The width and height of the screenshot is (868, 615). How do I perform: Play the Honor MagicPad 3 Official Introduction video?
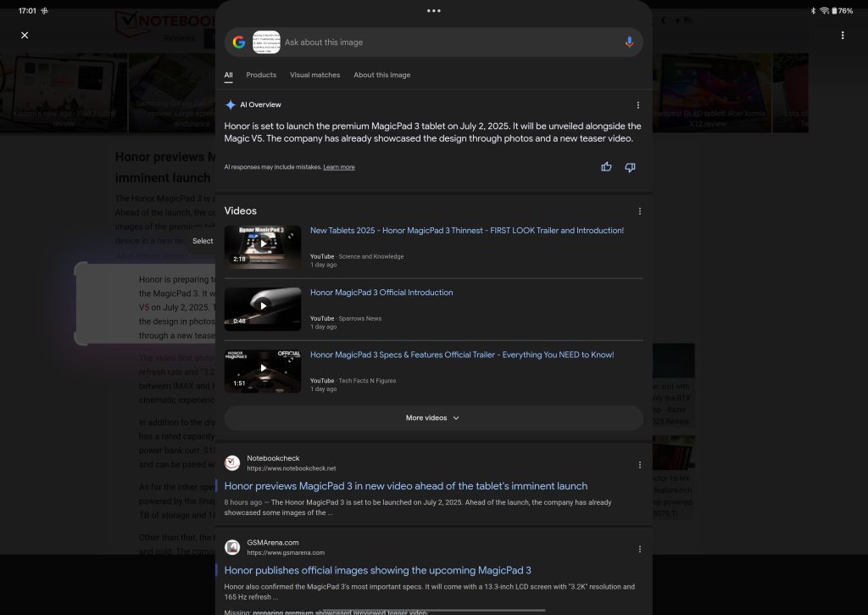point(263,306)
